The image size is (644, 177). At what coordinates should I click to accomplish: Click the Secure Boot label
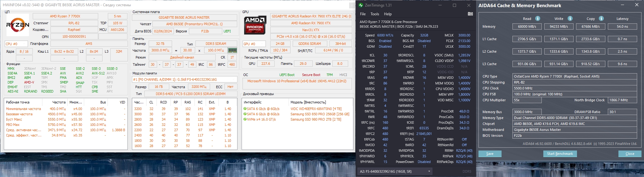click(x=311, y=75)
